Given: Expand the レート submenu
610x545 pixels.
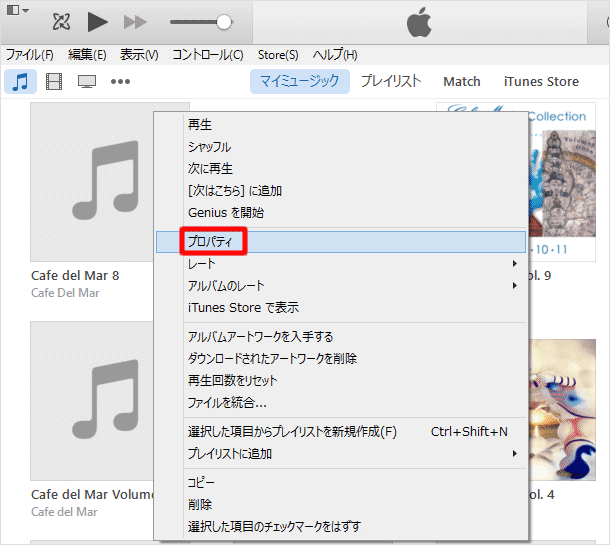Looking at the screenshot, I should pyautogui.click(x=341, y=264).
